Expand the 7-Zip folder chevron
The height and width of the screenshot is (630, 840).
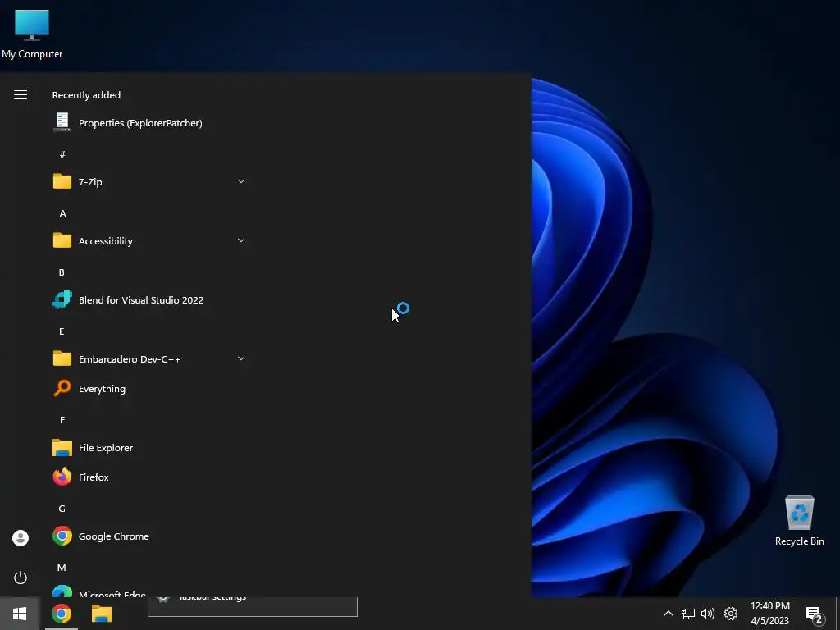pyautogui.click(x=241, y=181)
